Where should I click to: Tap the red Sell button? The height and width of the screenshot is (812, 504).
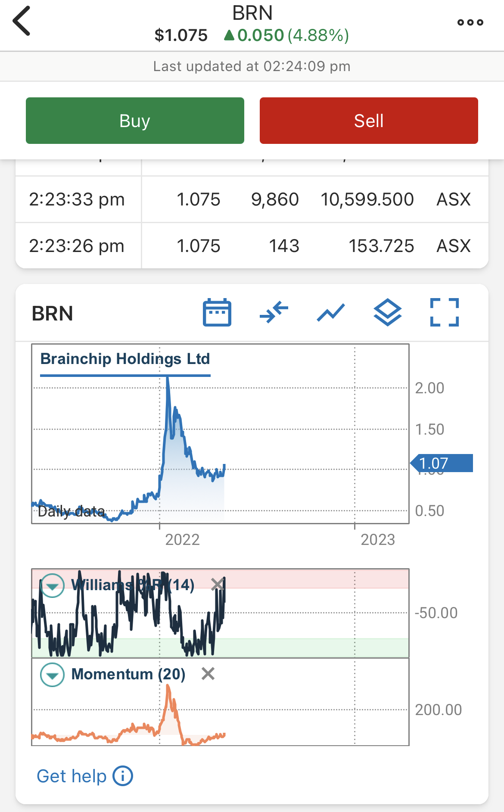369,121
